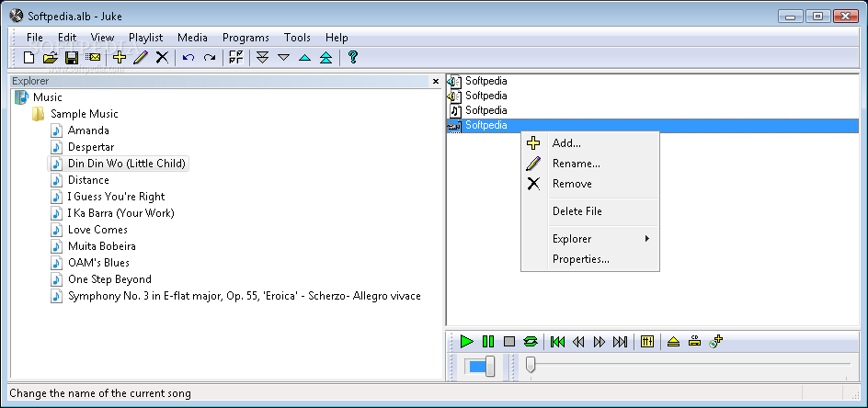
Task: Select Din Din Wo (Little Child)
Action: pos(127,164)
